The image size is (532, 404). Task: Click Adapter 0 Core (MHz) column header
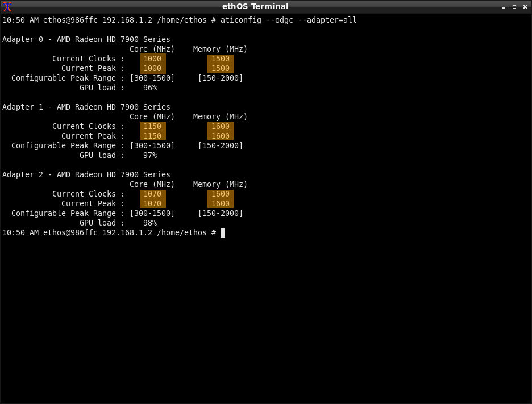(x=152, y=49)
